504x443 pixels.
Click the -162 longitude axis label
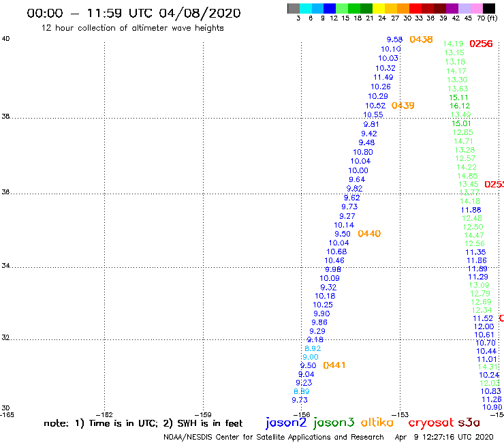pos(104,415)
